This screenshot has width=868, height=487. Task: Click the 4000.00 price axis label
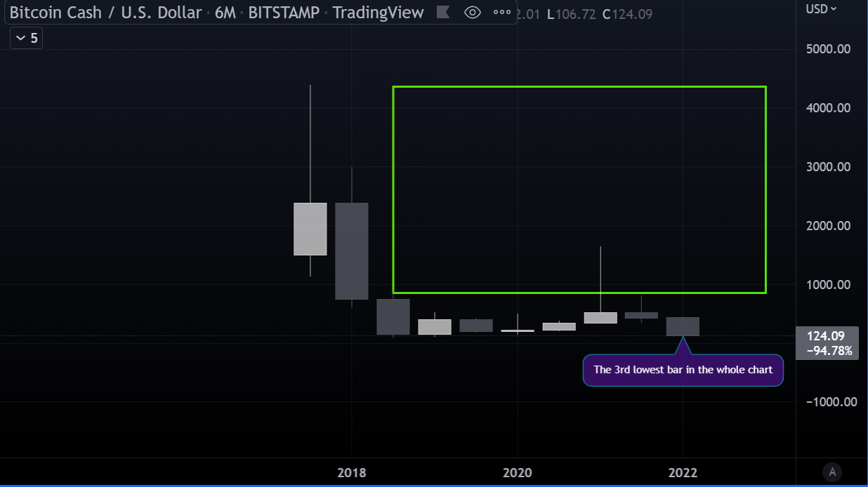tap(829, 108)
